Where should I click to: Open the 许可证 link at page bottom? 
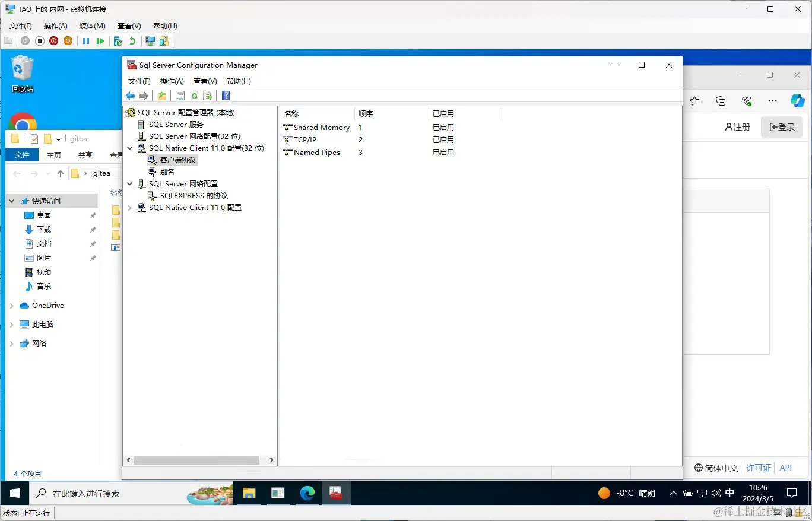click(x=759, y=468)
